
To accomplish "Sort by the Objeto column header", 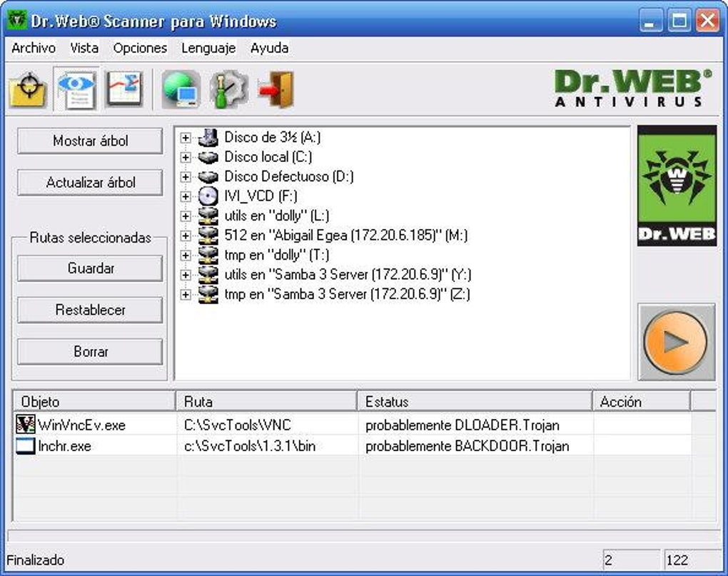I will (x=94, y=401).
